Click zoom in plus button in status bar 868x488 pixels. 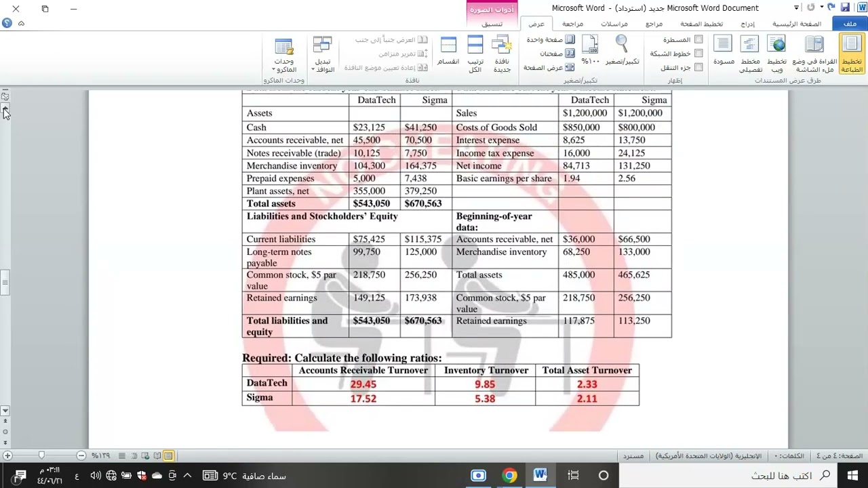[x=7, y=456]
